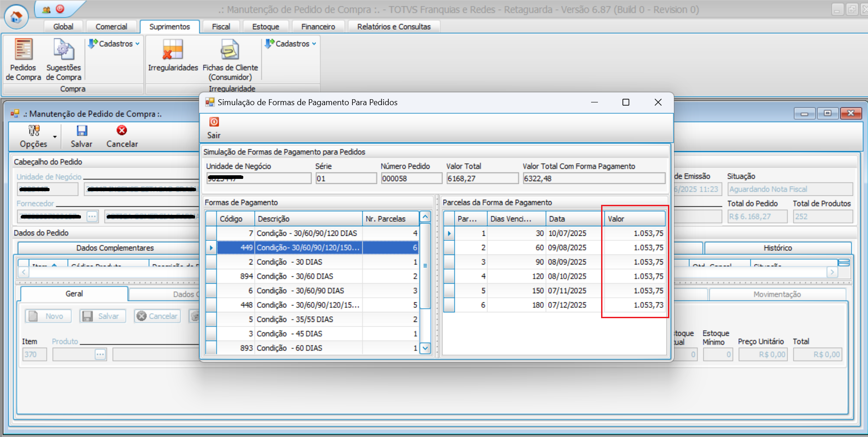The width and height of the screenshot is (868, 437).
Task: Select installment dated 09/08/2025
Action: coord(554,248)
